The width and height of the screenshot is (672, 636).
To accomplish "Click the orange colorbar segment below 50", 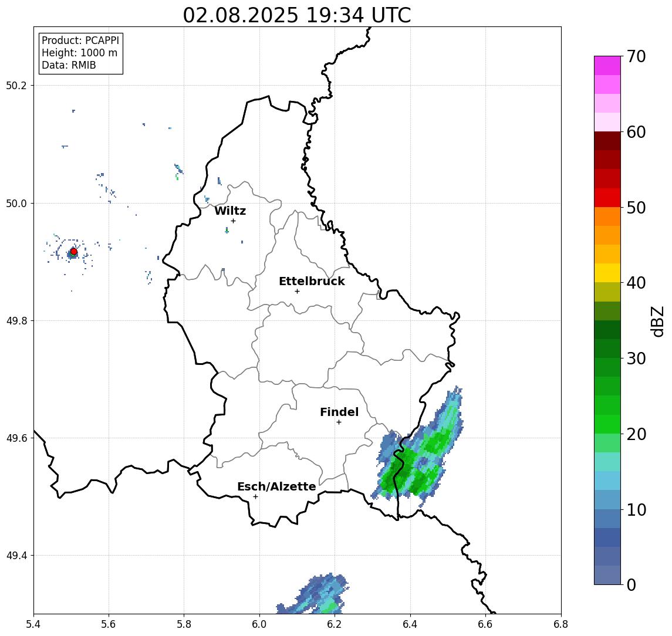I will (x=607, y=216).
